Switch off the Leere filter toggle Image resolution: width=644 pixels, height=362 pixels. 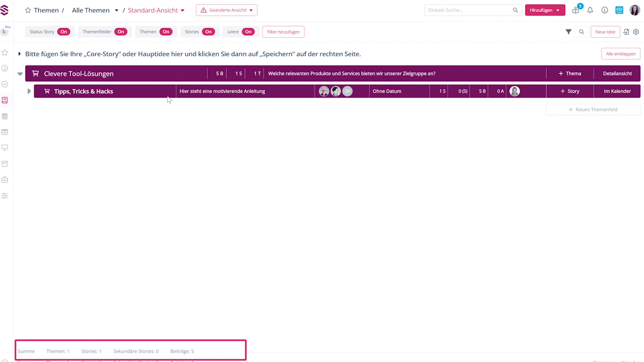point(248,32)
